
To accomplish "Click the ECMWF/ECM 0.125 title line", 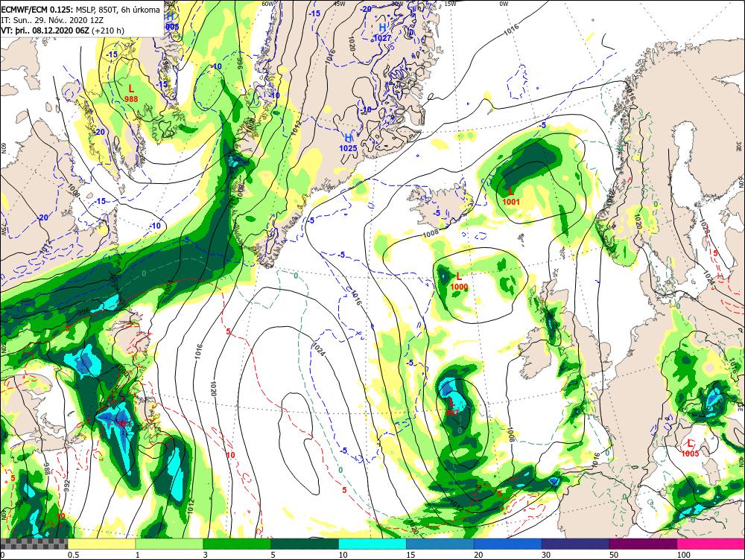I will [x=80, y=10].
